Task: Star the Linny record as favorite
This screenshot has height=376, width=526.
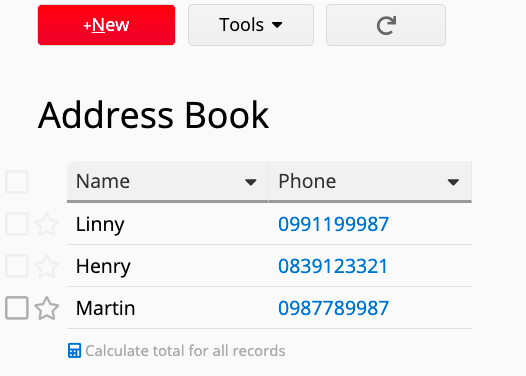Action: (x=47, y=224)
